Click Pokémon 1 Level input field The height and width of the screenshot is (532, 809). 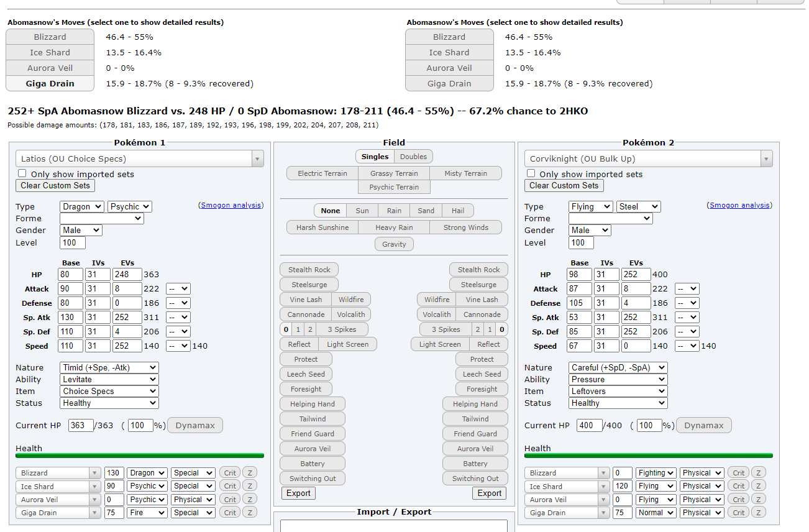pyautogui.click(x=73, y=242)
